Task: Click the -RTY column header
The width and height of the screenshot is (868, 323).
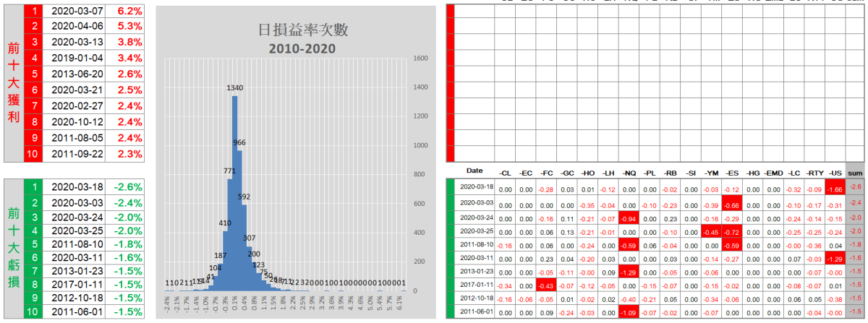Action: 814,172
